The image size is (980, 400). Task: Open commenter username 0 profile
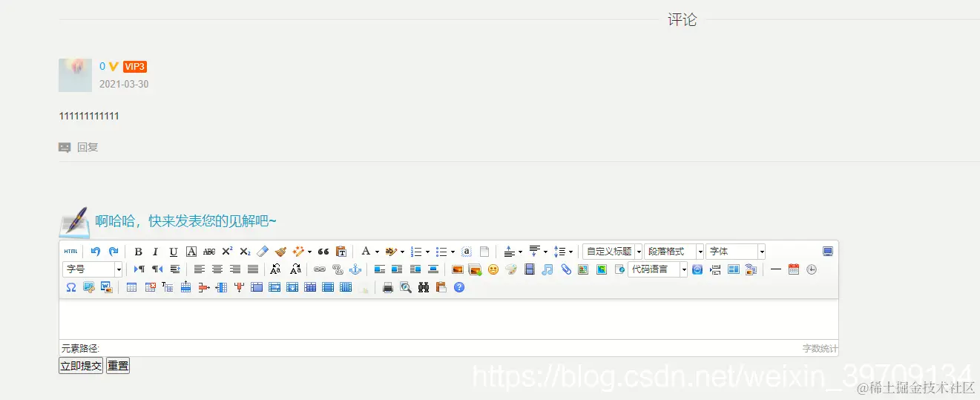point(102,66)
